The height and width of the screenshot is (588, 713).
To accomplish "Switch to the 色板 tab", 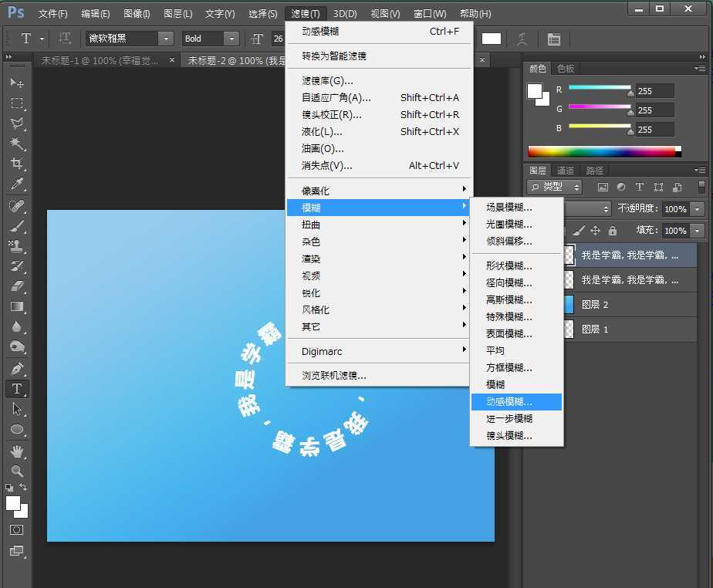I will (x=565, y=69).
